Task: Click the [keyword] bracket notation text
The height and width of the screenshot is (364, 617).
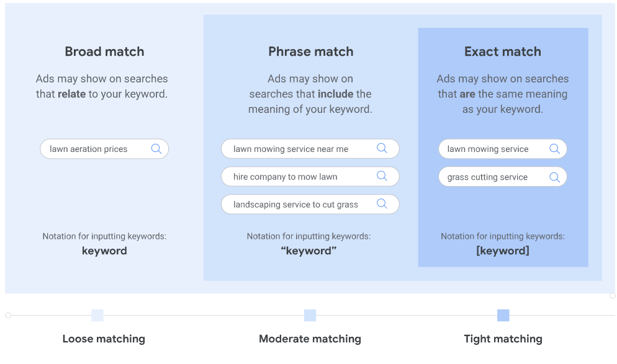Action: click(x=503, y=251)
